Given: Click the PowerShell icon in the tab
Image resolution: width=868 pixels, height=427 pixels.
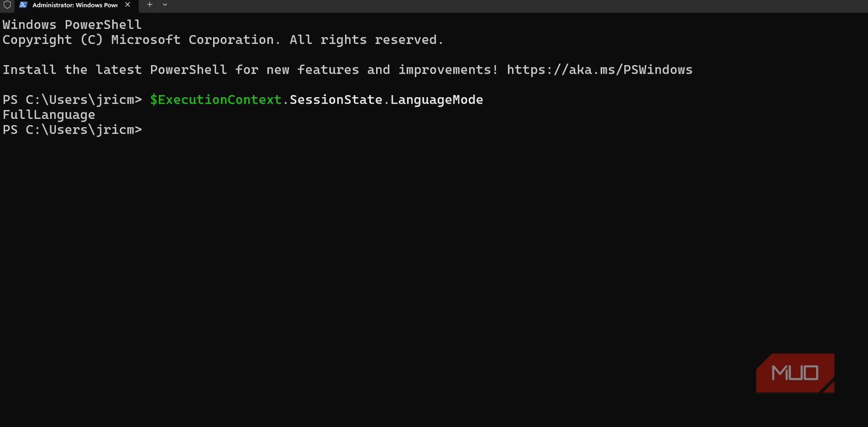Looking at the screenshot, I should pyautogui.click(x=23, y=5).
